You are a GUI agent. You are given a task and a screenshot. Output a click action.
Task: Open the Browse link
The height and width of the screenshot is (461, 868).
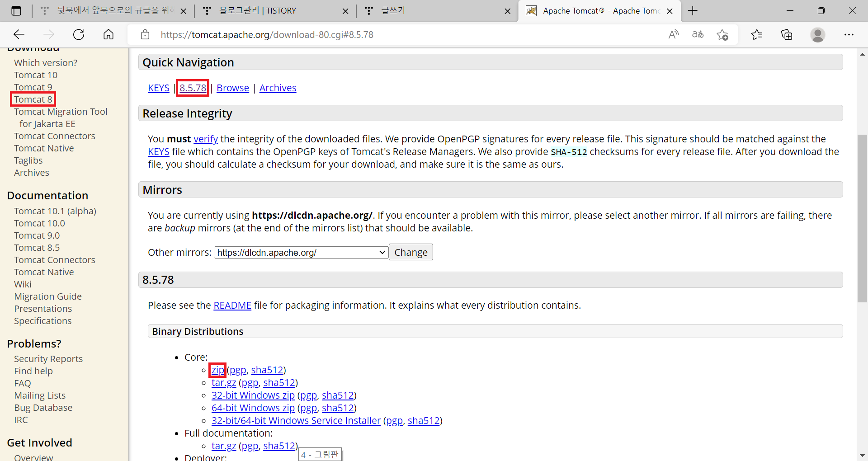[x=233, y=88]
